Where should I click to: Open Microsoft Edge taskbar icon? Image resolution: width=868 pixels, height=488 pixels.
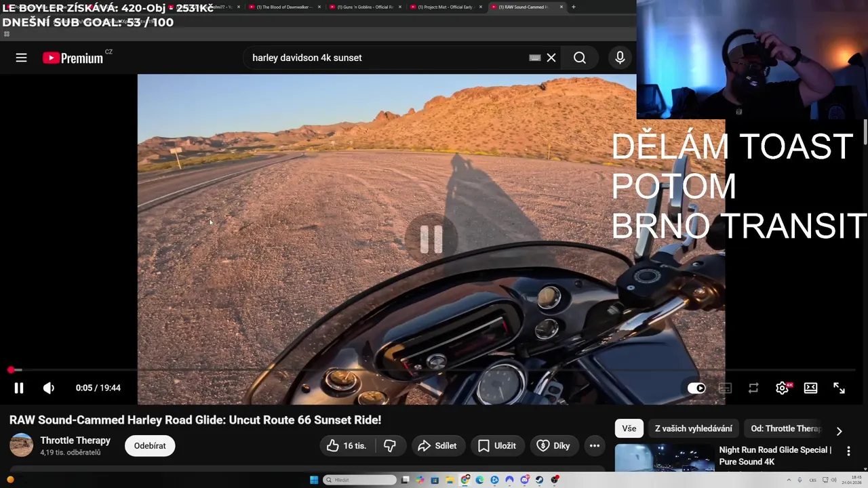(479, 480)
